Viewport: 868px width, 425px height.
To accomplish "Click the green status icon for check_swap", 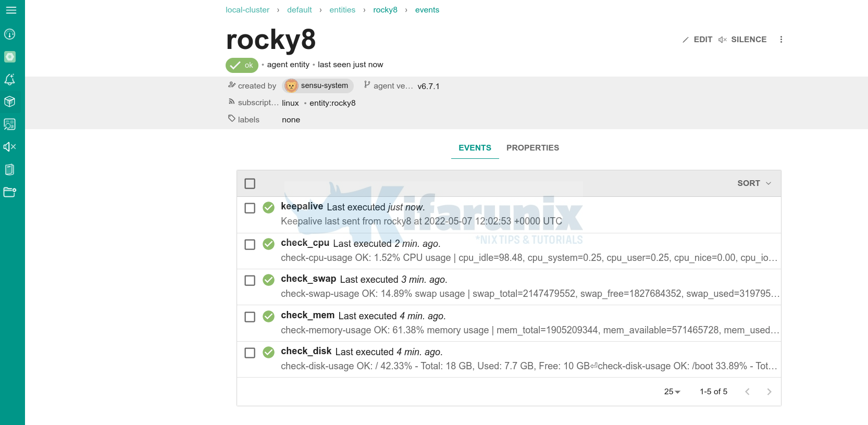I will tap(269, 280).
